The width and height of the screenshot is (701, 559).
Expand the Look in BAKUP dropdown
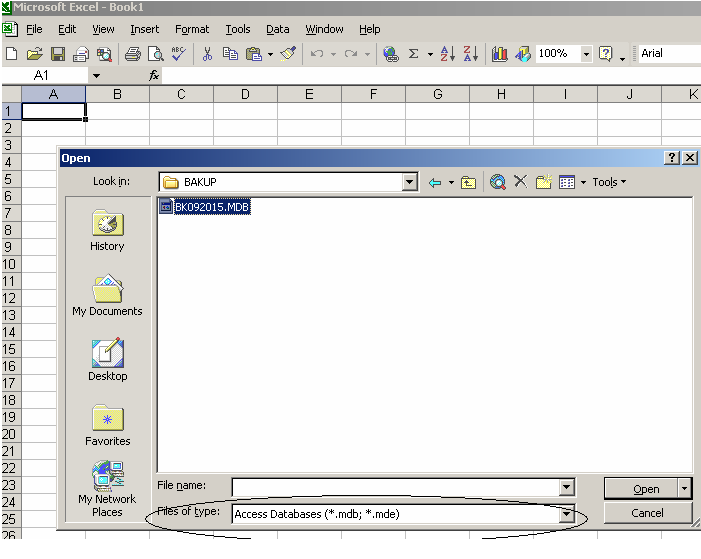pyautogui.click(x=409, y=182)
